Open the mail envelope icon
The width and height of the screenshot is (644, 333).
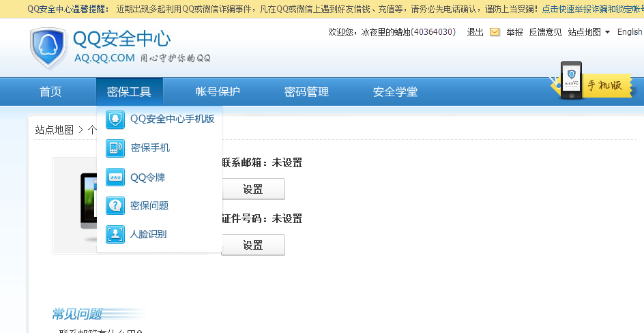(x=495, y=32)
